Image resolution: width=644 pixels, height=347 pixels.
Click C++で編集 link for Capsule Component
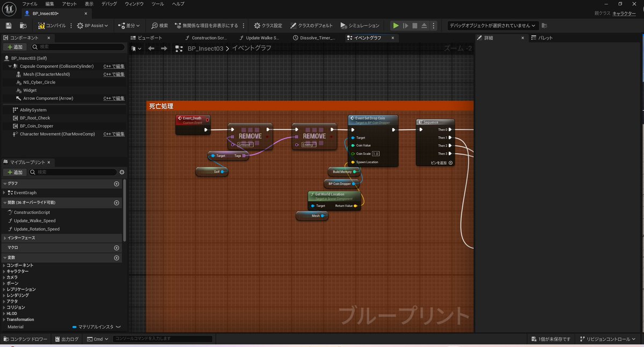tap(114, 67)
